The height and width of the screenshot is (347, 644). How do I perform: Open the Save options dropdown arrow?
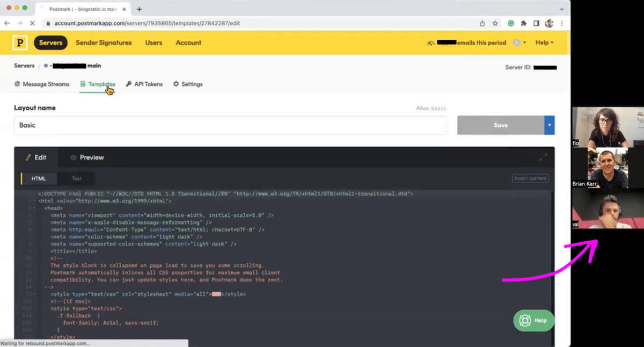[x=550, y=125]
